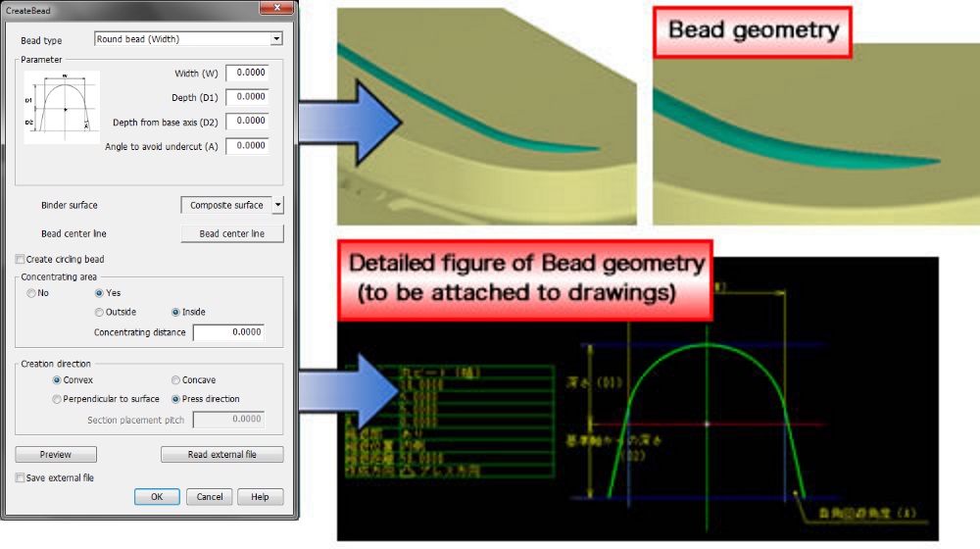Select the No radio button

tap(32, 293)
